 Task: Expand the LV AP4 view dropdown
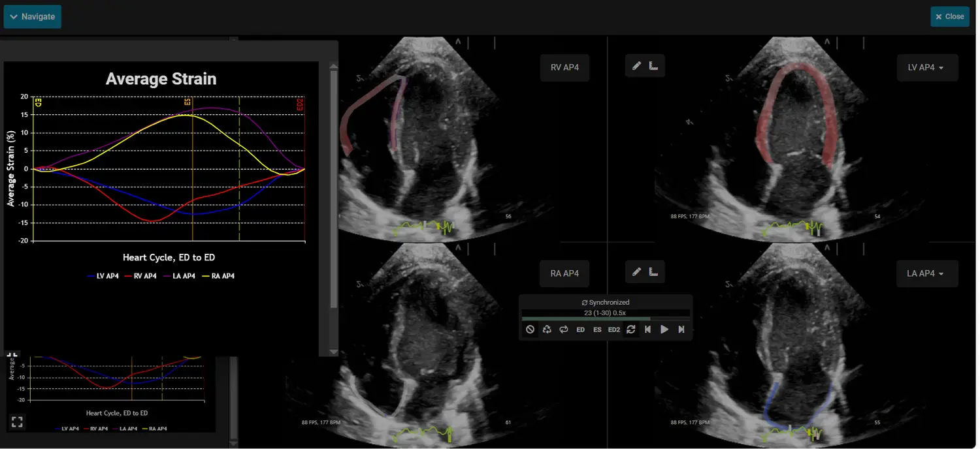[926, 67]
